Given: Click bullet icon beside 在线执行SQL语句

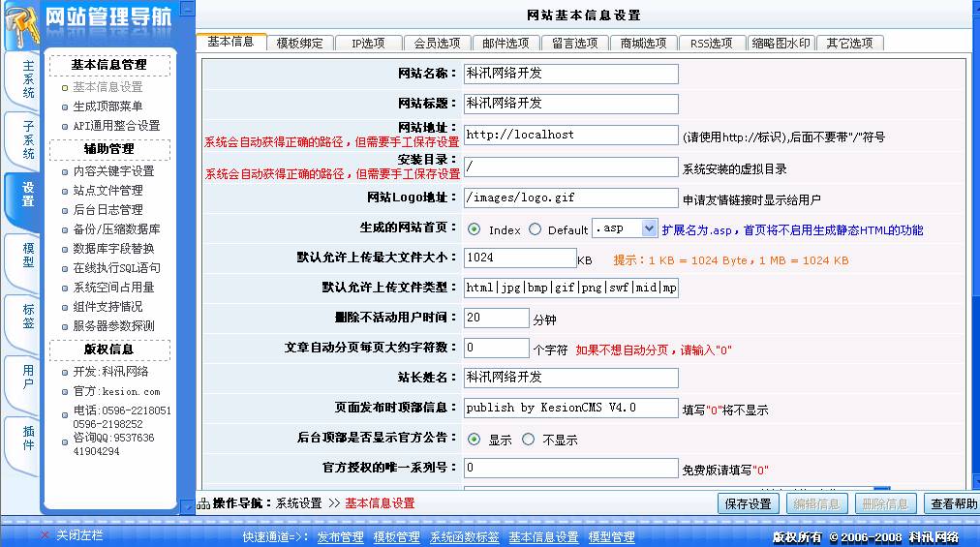Looking at the screenshot, I should pyautogui.click(x=65, y=268).
